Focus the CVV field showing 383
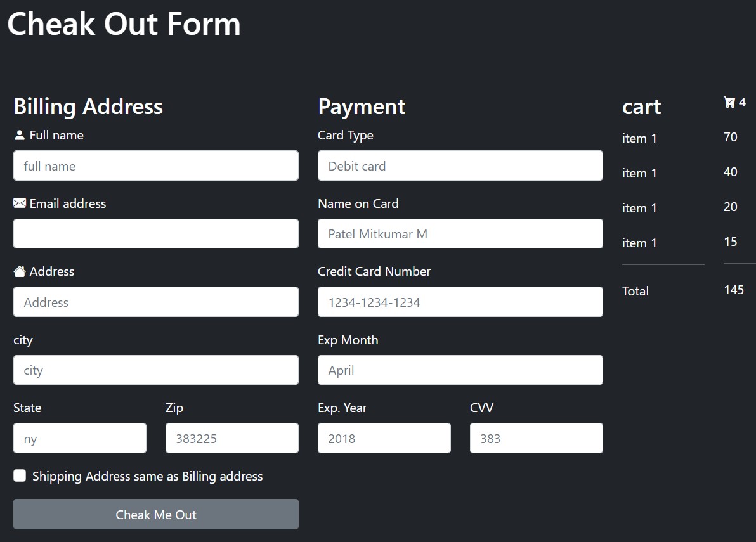756x542 pixels. tap(536, 437)
